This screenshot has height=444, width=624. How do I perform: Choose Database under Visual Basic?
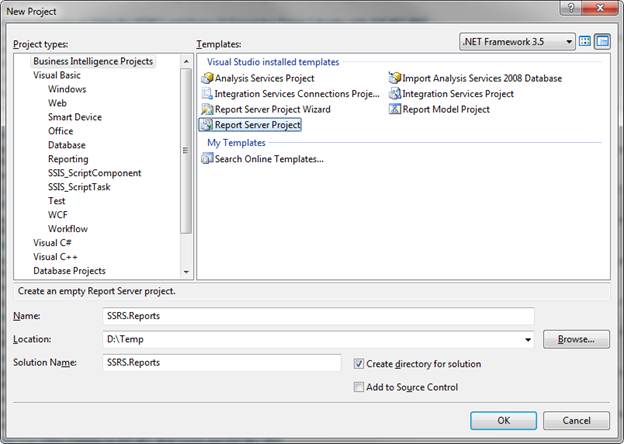point(67,145)
